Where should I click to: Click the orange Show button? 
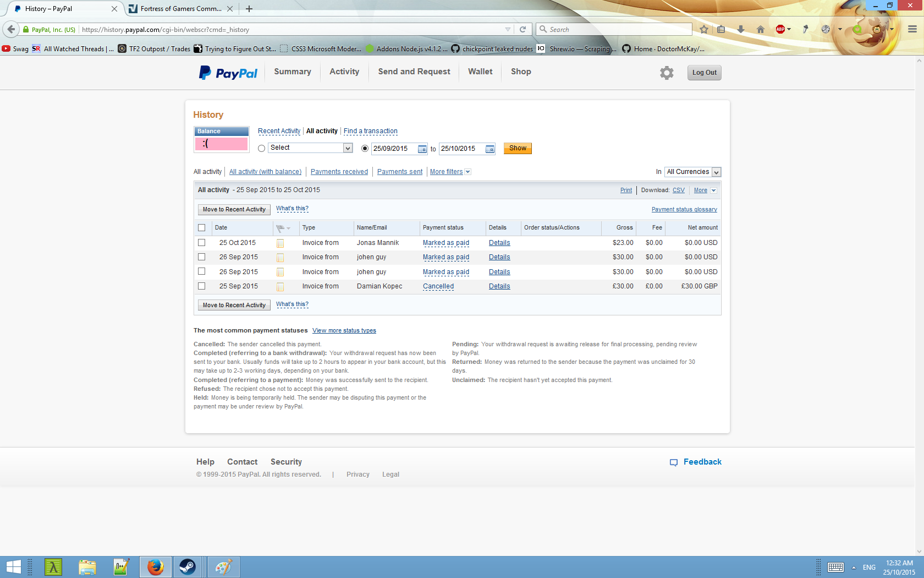[x=518, y=149]
